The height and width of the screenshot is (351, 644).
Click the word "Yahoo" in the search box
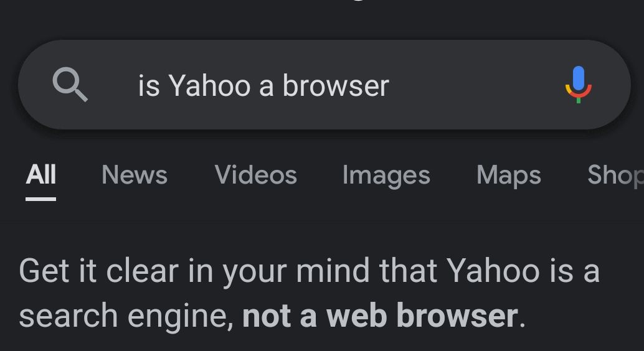(x=209, y=86)
